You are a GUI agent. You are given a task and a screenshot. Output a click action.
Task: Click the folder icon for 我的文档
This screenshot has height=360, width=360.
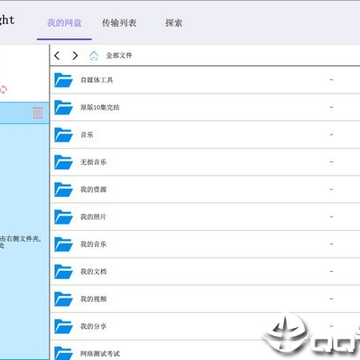tap(63, 271)
